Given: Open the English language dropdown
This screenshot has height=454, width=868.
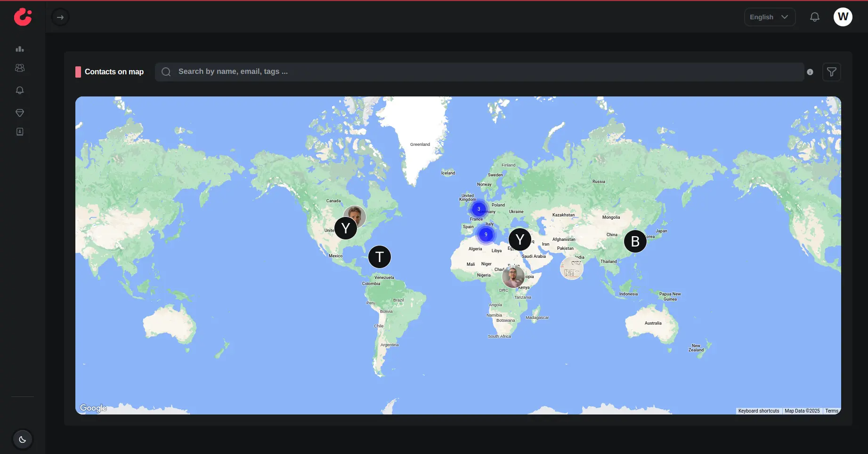Looking at the screenshot, I should coord(770,17).
